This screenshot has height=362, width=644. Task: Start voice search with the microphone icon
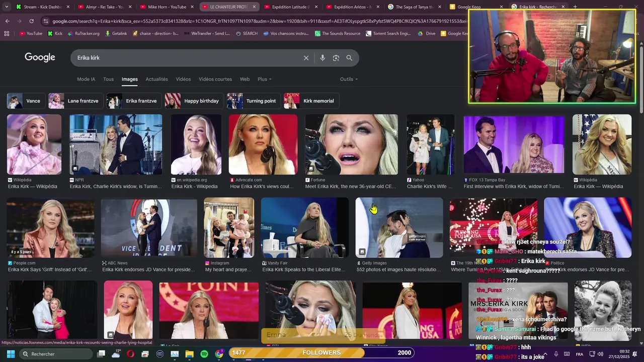pos(323,58)
